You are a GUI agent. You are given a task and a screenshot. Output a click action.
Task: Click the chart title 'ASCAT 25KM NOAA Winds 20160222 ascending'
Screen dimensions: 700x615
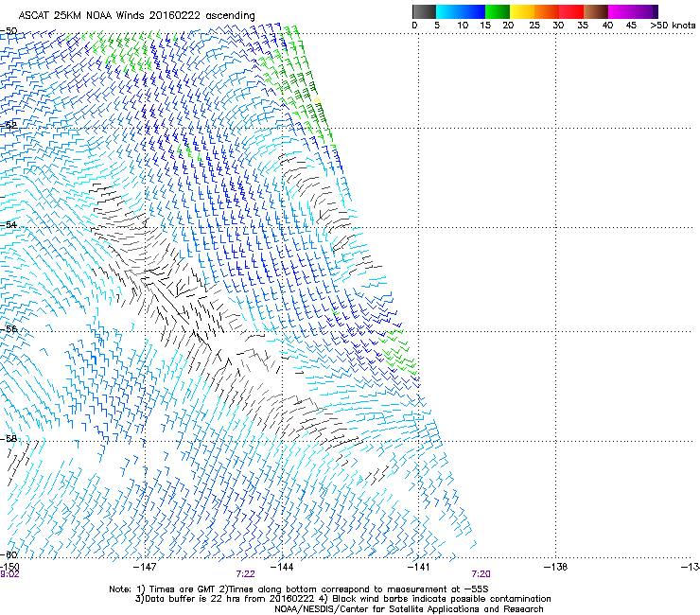coord(136,15)
